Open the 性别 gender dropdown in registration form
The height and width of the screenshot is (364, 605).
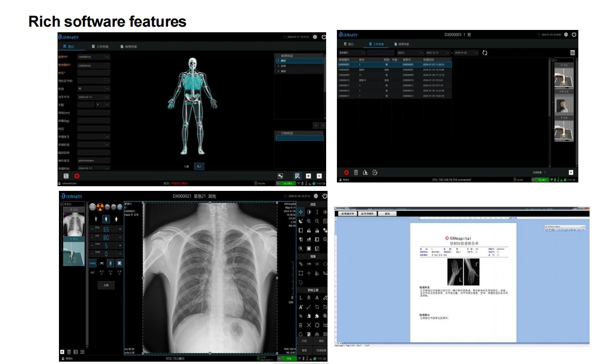point(107,89)
